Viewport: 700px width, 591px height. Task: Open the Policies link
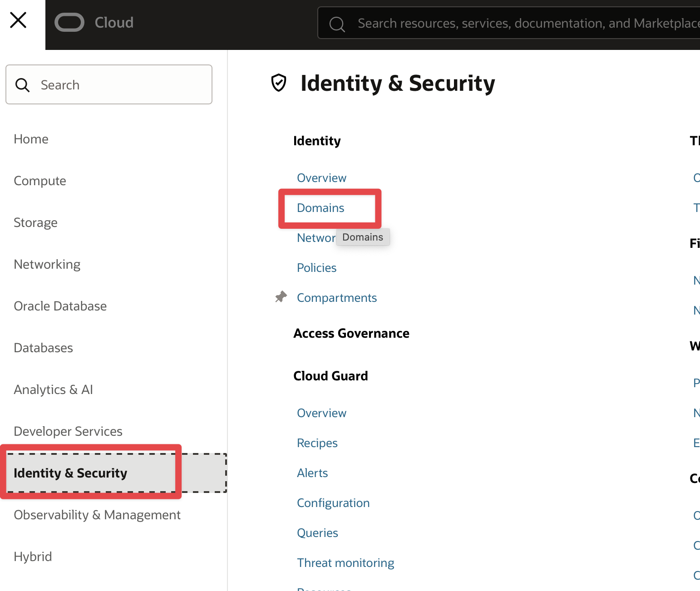(316, 268)
